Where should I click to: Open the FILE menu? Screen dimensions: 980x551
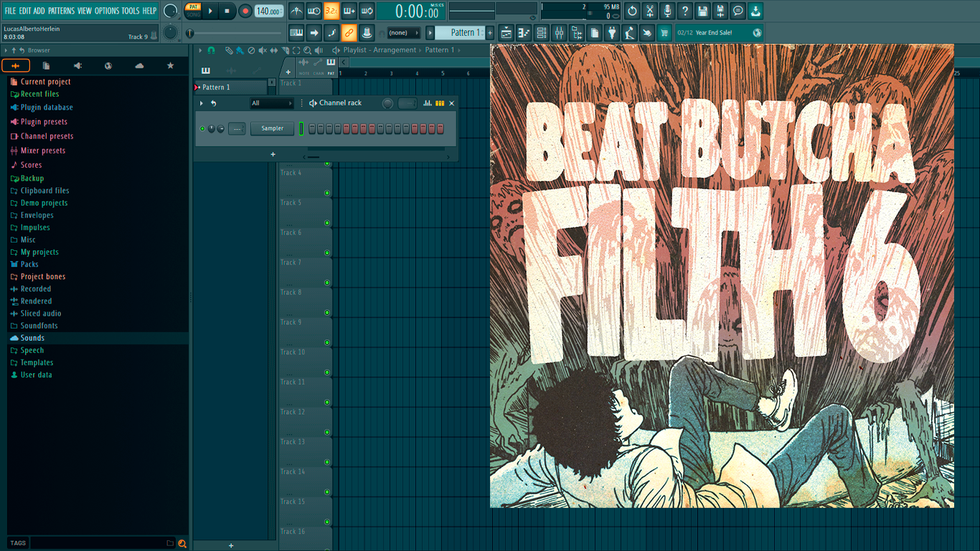10,11
